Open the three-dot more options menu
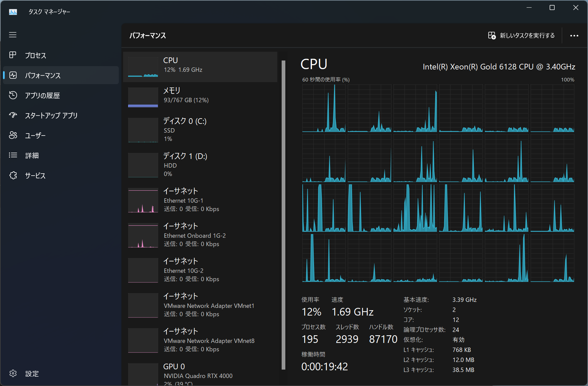Screen dimensions: 588x386 [x=574, y=36]
